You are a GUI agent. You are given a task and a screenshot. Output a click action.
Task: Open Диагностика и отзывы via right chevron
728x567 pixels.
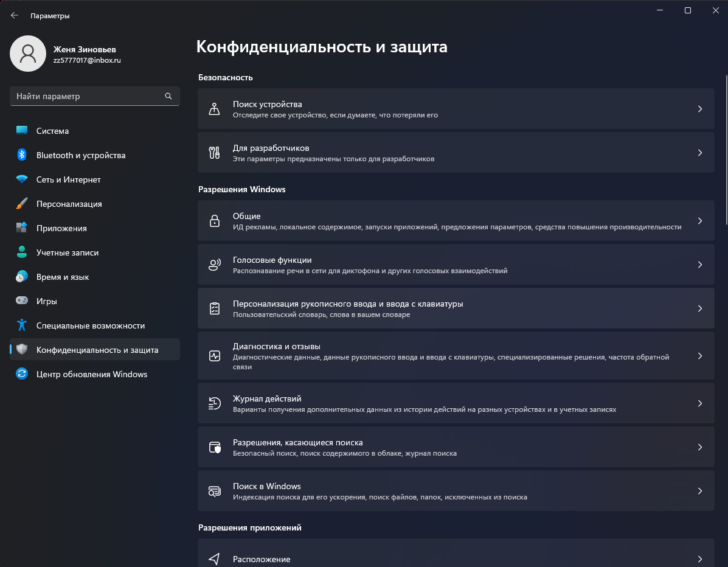[699, 356]
